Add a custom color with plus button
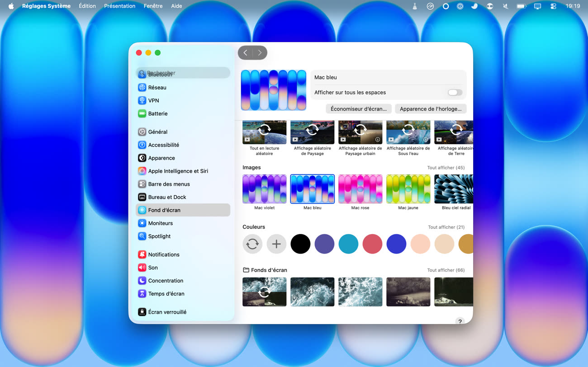The width and height of the screenshot is (588, 367). pyautogui.click(x=276, y=244)
